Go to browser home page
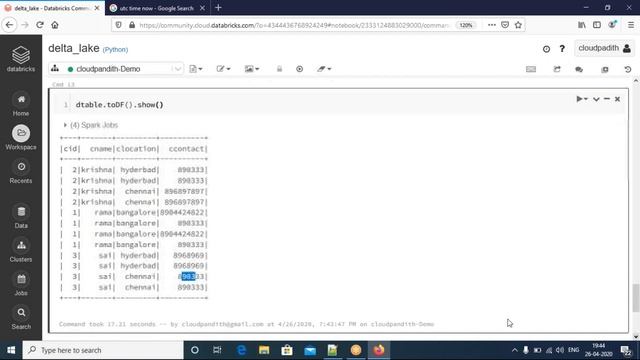 click(x=55, y=25)
